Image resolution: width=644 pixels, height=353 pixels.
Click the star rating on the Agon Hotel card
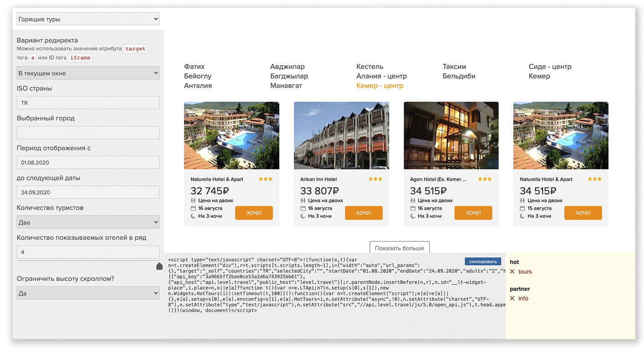[x=485, y=179]
